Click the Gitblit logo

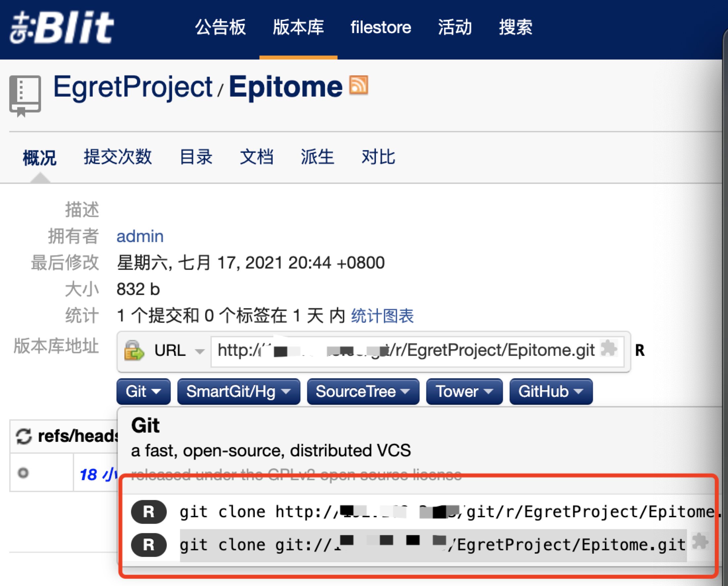62,28
